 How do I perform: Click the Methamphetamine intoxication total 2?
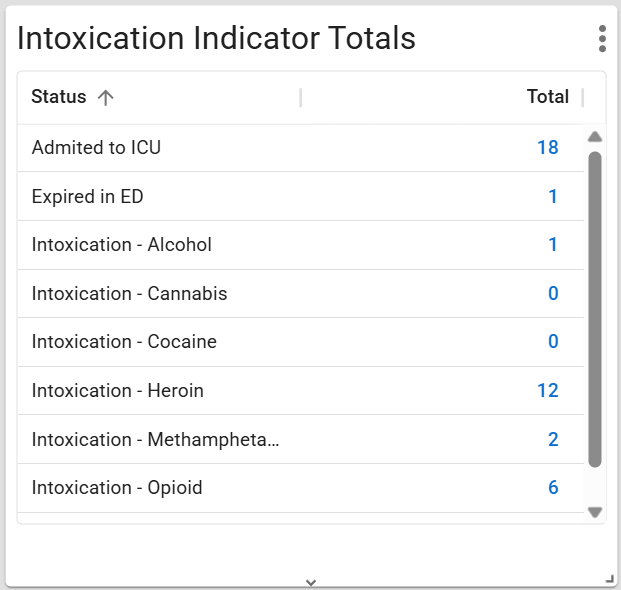[553, 440]
